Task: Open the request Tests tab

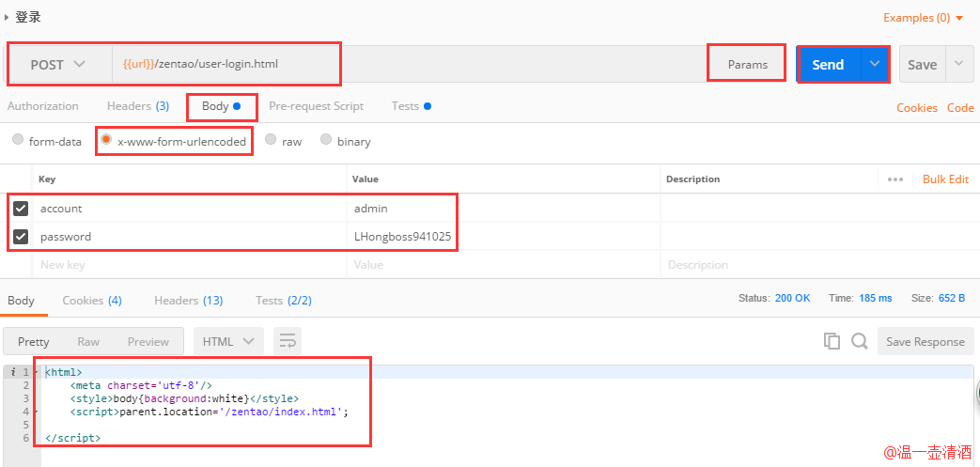Action: 412,106
